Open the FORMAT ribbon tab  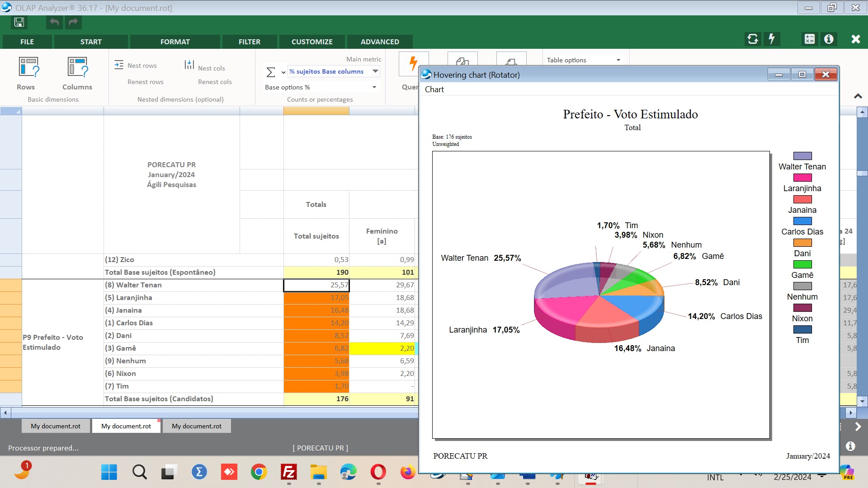coord(175,42)
